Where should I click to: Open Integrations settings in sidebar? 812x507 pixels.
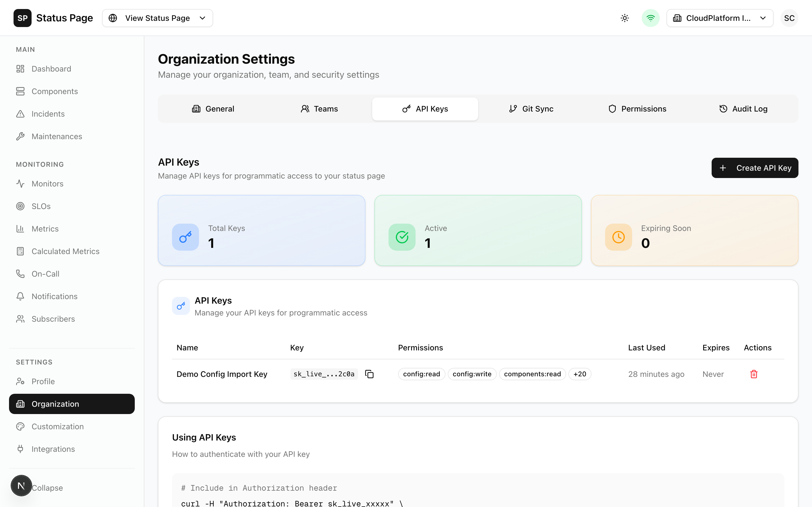[x=53, y=449]
